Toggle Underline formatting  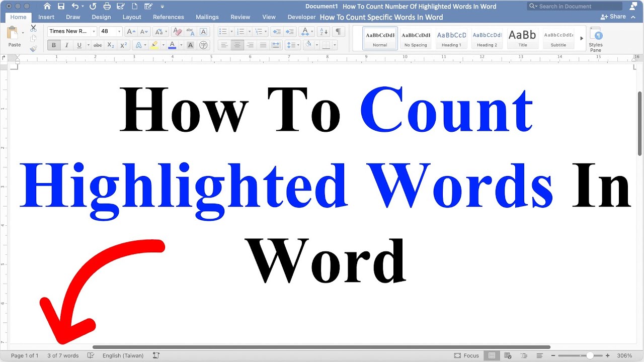[x=79, y=45]
